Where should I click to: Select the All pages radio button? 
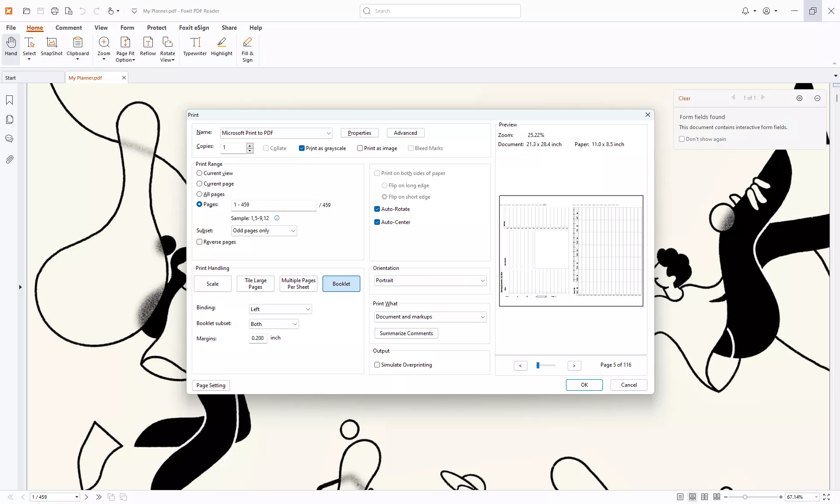point(200,194)
